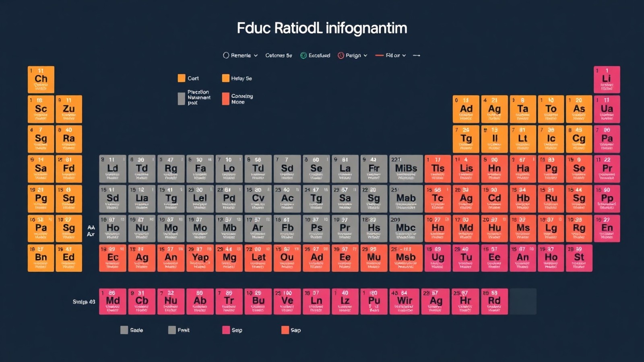
Task: Select the gray Lo element cell
Action: (229, 169)
